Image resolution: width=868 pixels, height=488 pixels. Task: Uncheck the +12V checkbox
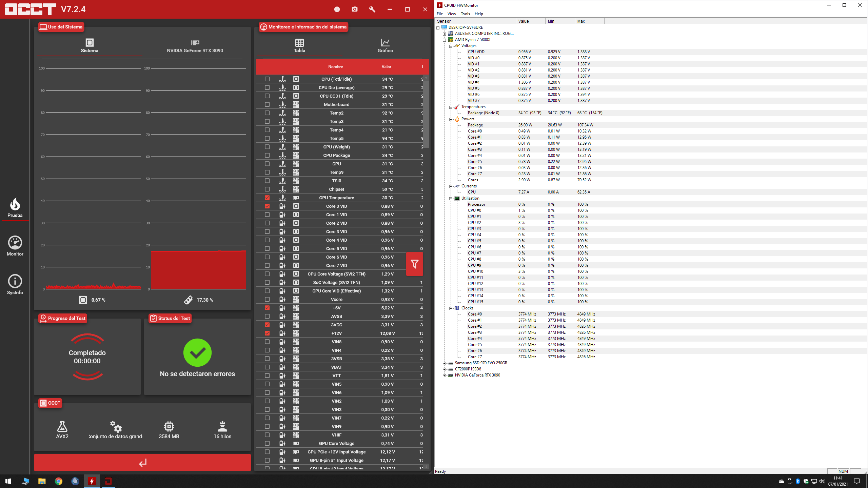point(267,333)
